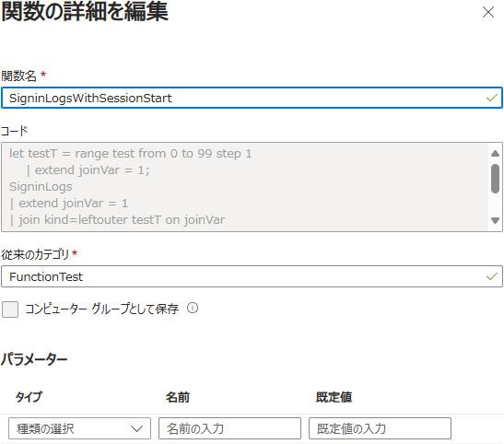Click the 名前の入力 text box

click(229, 428)
